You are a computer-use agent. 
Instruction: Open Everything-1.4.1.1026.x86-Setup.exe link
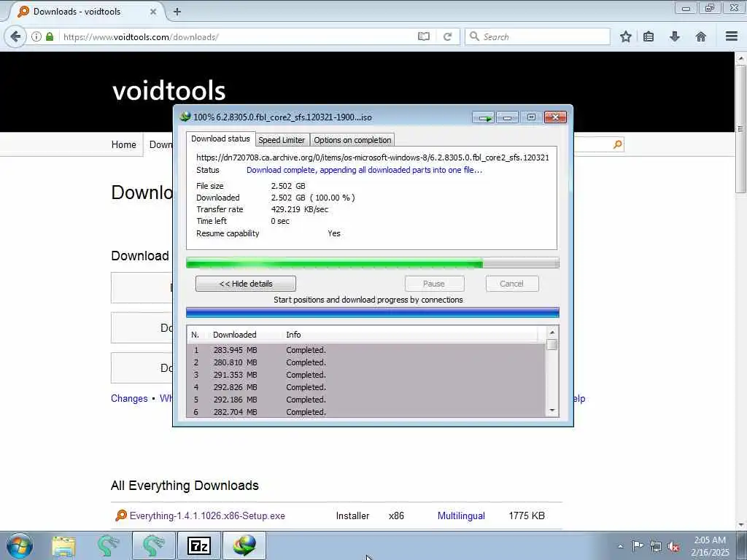click(x=207, y=516)
